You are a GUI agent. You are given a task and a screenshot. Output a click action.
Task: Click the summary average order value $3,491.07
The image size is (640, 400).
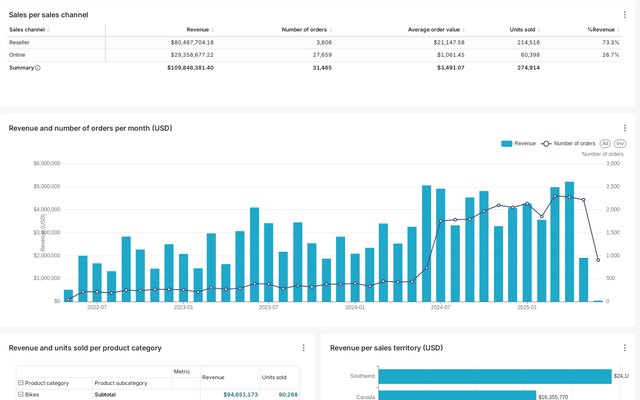(451, 68)
